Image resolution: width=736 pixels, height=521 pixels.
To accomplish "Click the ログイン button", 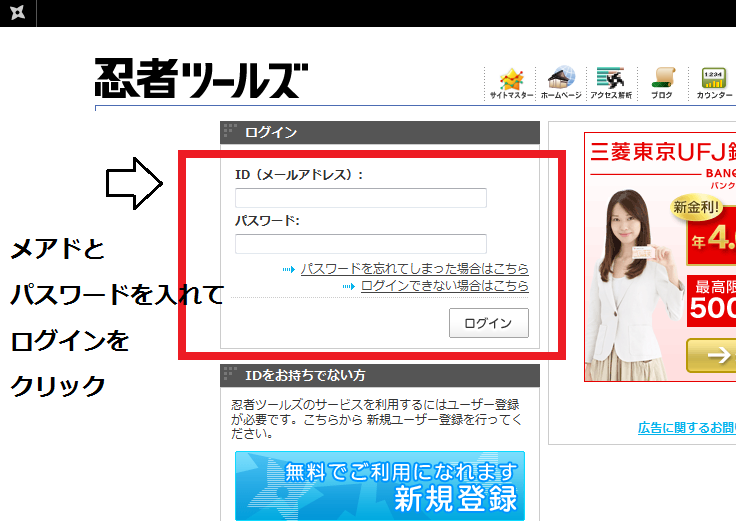I will click(489, 323).
